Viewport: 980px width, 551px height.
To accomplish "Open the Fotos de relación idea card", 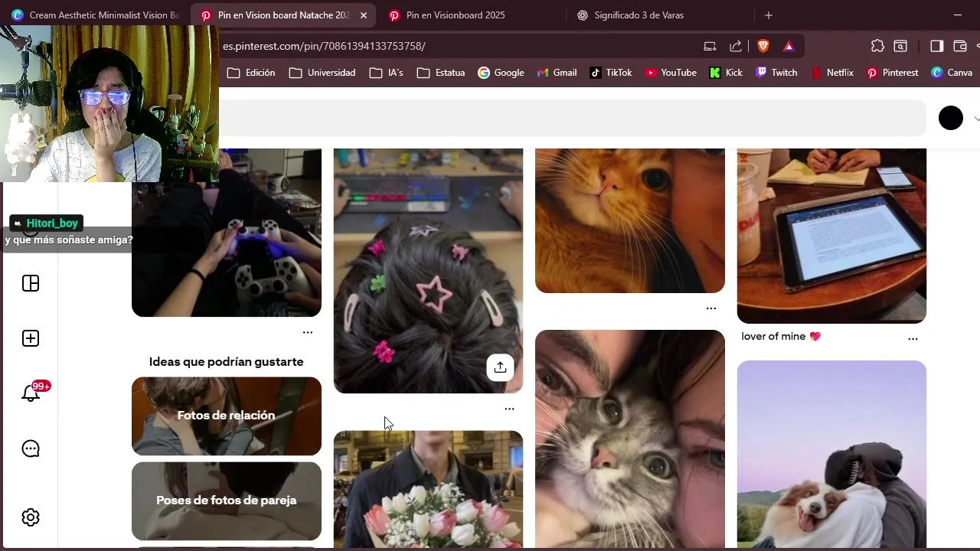I will (227, 416).
